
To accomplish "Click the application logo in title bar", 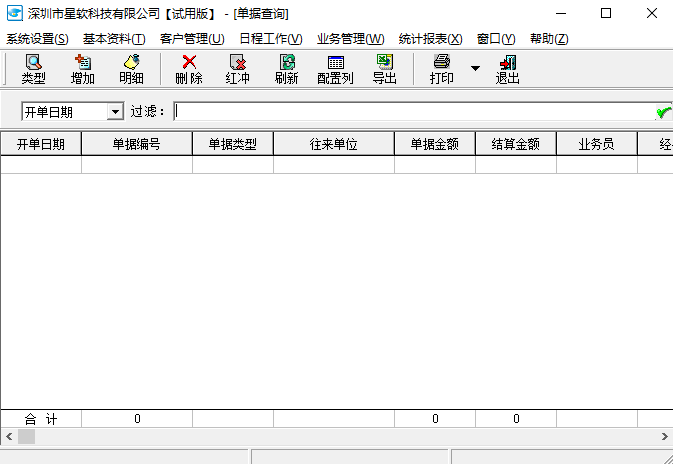I will [x=14, y=14].
